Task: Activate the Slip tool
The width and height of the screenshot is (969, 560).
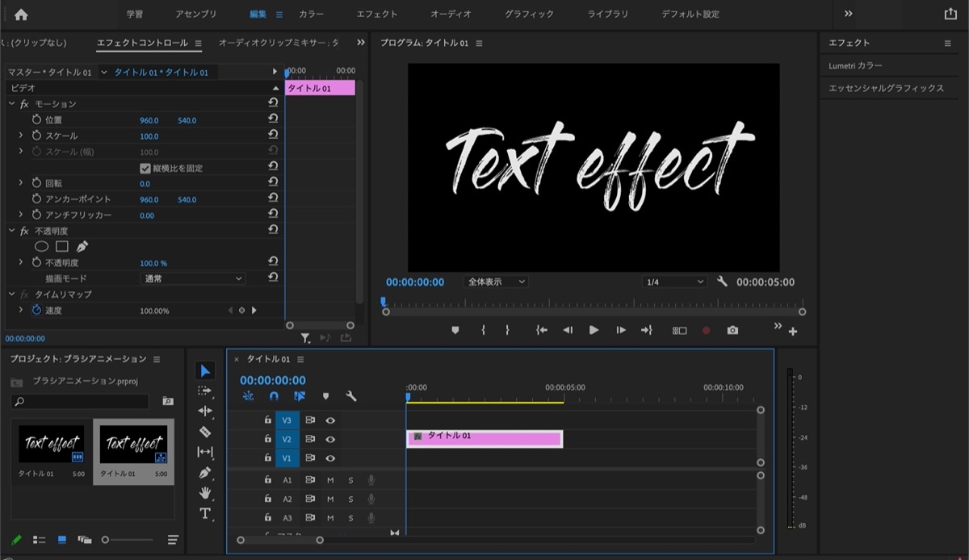Action: pos(205,452)
